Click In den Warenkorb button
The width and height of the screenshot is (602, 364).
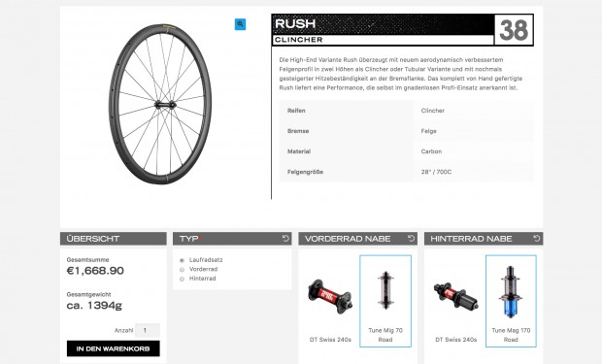pos(114,348)
